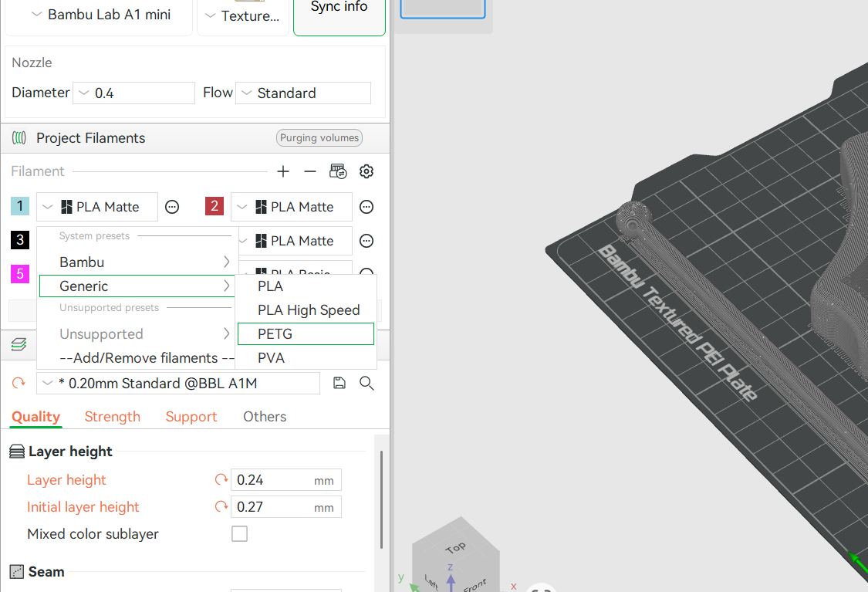Click the Layer height section icon

[17, 452]
